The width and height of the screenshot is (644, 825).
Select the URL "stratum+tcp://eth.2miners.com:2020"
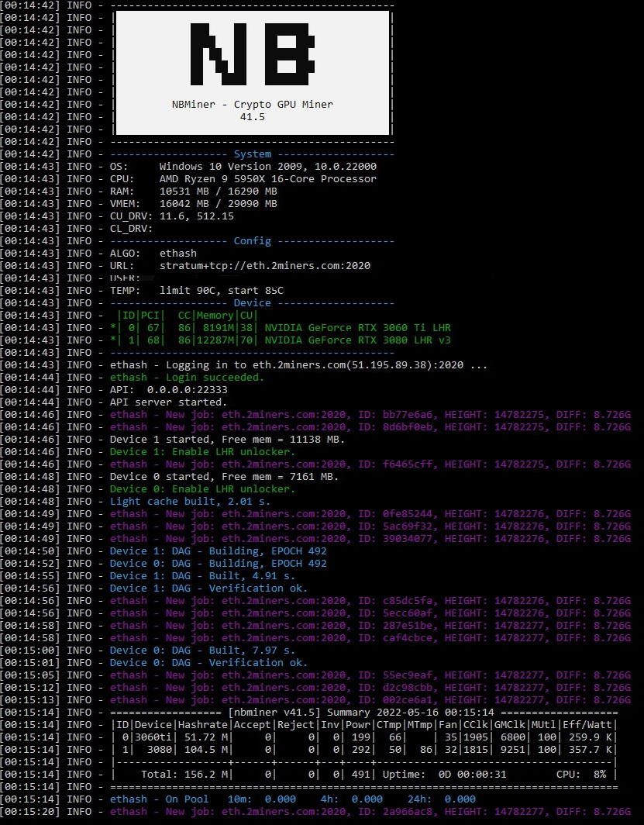coord(265,266)
